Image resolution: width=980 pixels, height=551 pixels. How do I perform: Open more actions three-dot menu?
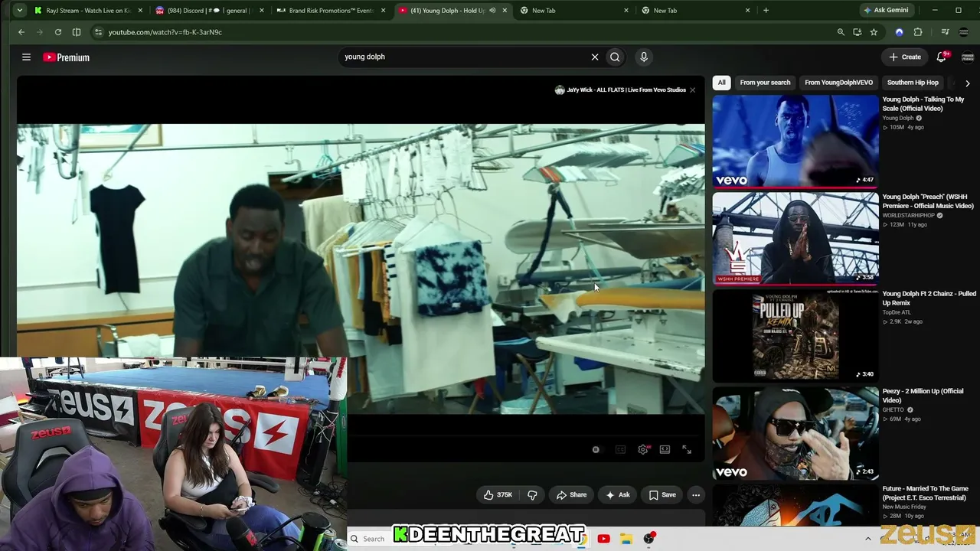click(696, 495)
